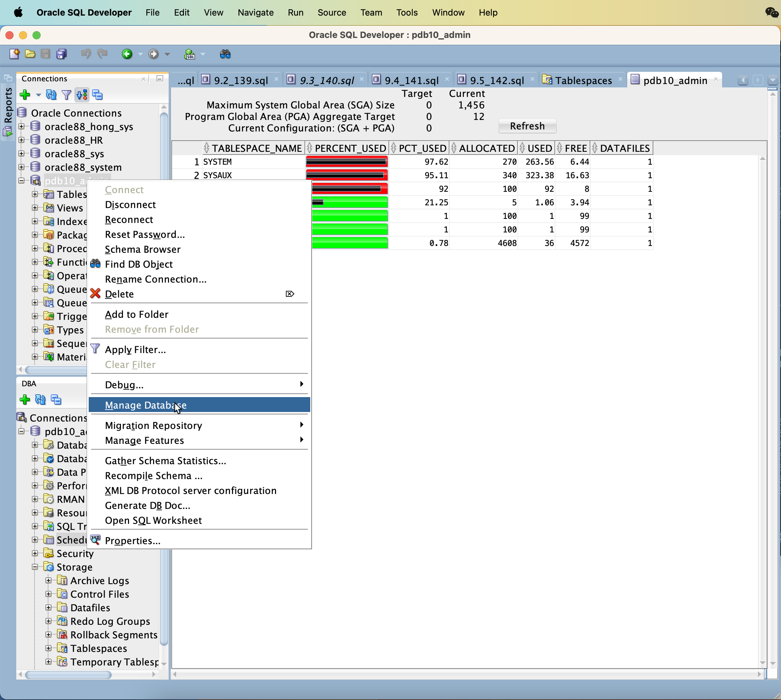The height and width of the screenshot is (700, 781).
Task: Choose Manage Database from context menu
Action: point(199,405)
